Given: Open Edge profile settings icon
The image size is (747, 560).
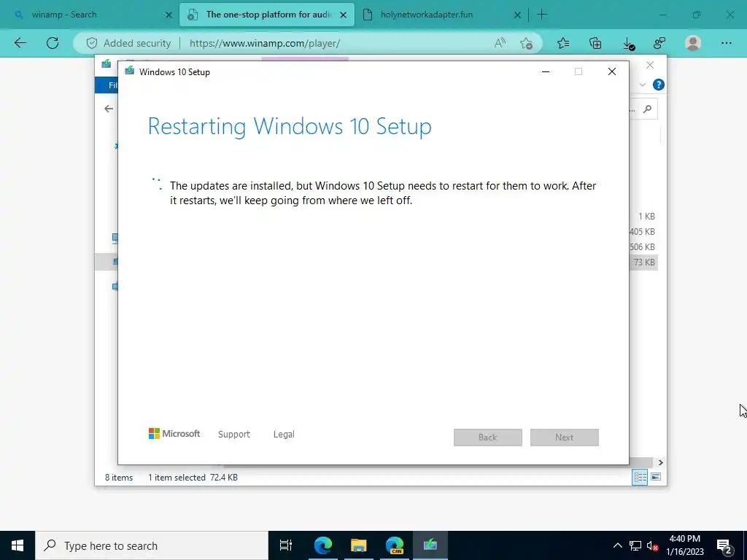Looking at the screenshot, I should [659, 43].
